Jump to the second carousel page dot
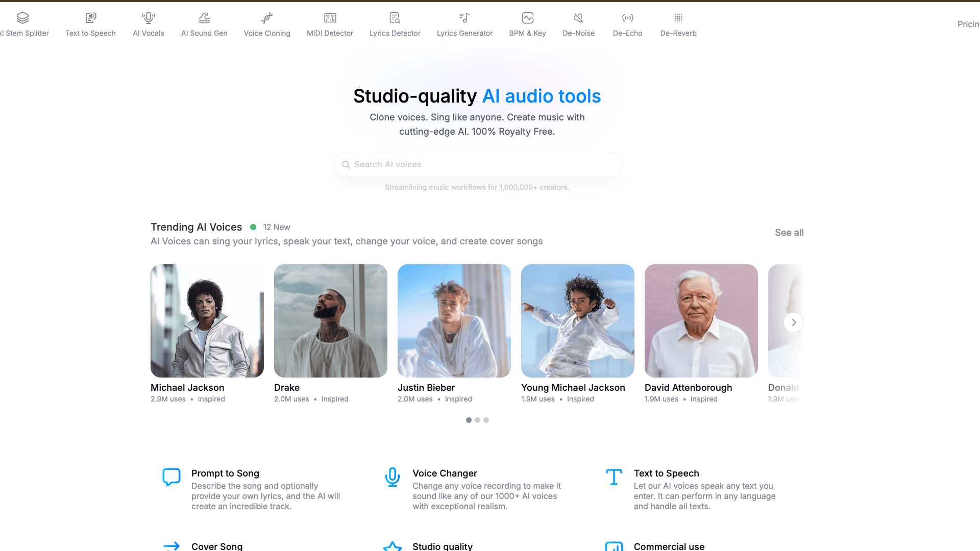 477,420
